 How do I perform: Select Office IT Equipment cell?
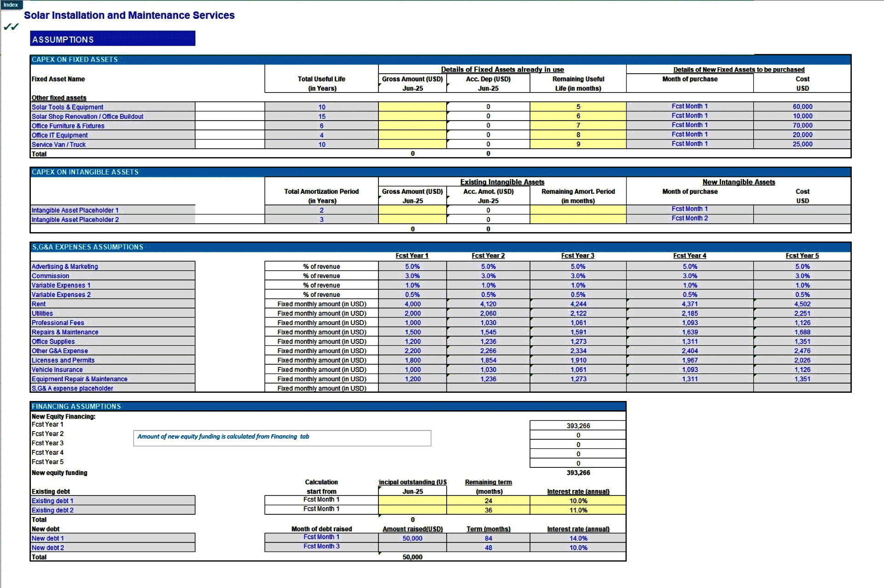point(113,135)
